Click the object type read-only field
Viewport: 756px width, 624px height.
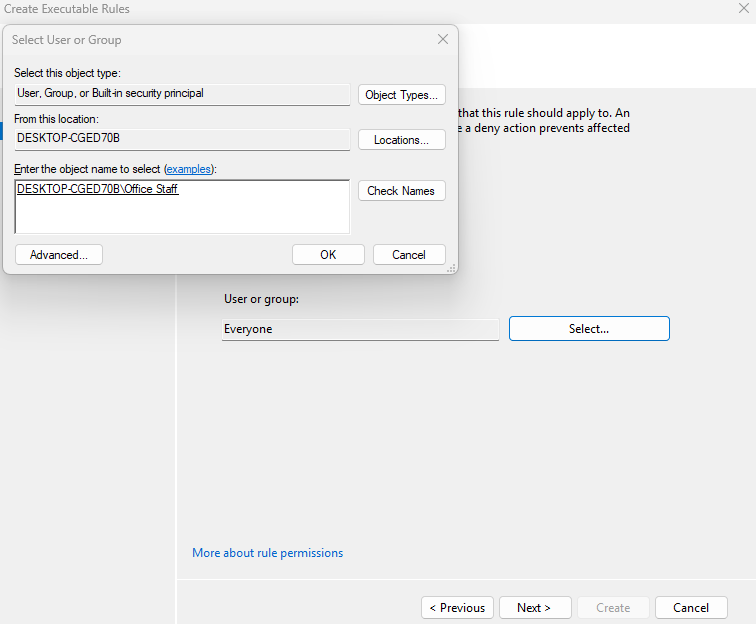(x=182, y=94)
